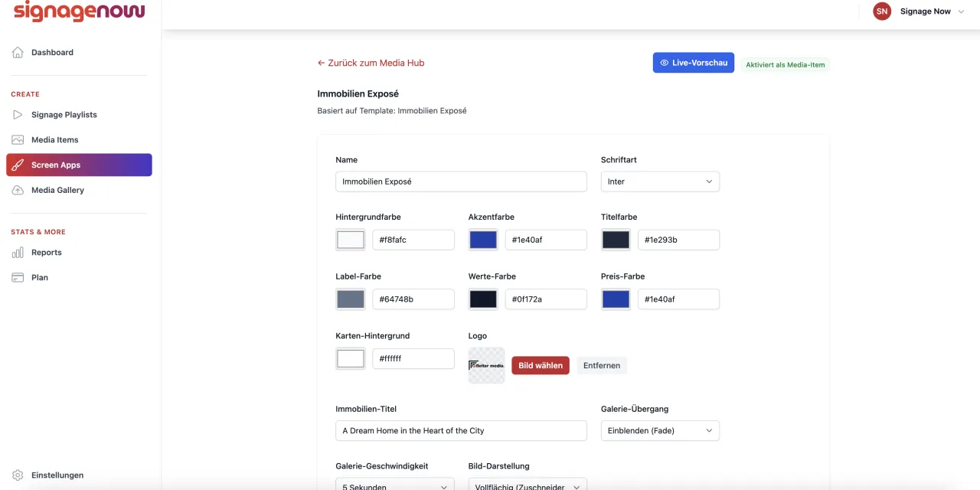Click the Preis-Farbe color swatch
The height and width of the screenshot is (490, 980).
pyautogui.click(x=616, y=299)
